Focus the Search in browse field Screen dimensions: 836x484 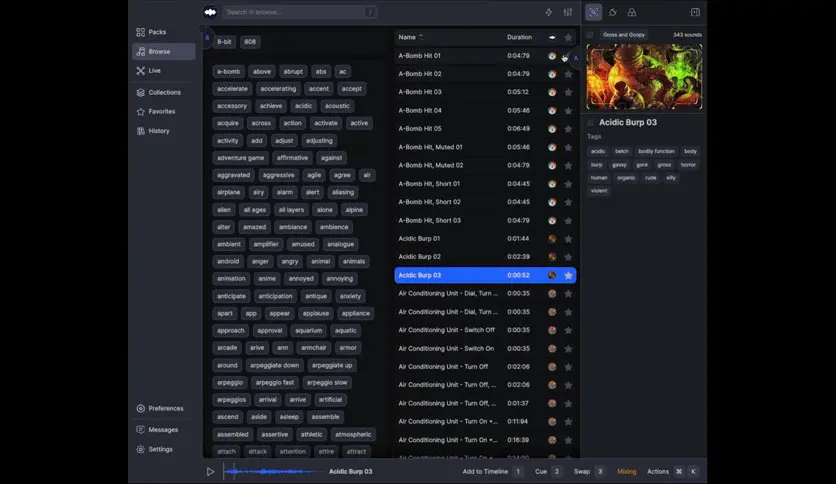tap(301, 12)
